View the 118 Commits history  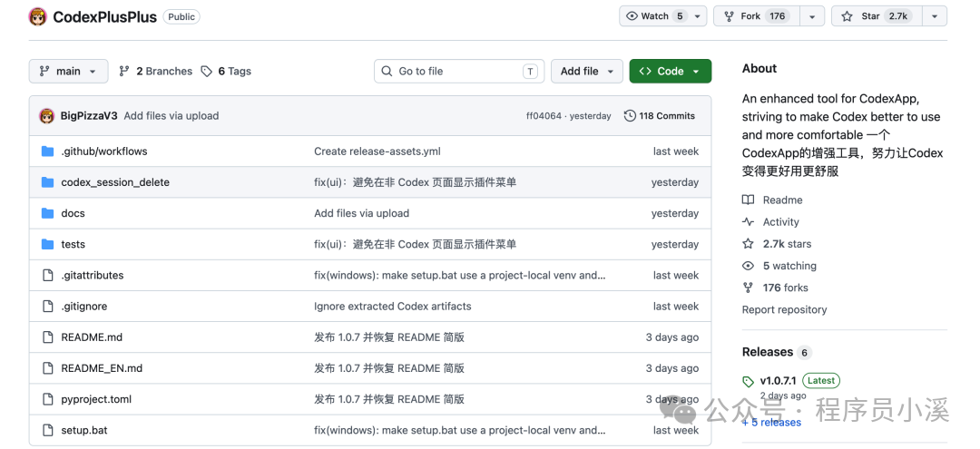660,115
